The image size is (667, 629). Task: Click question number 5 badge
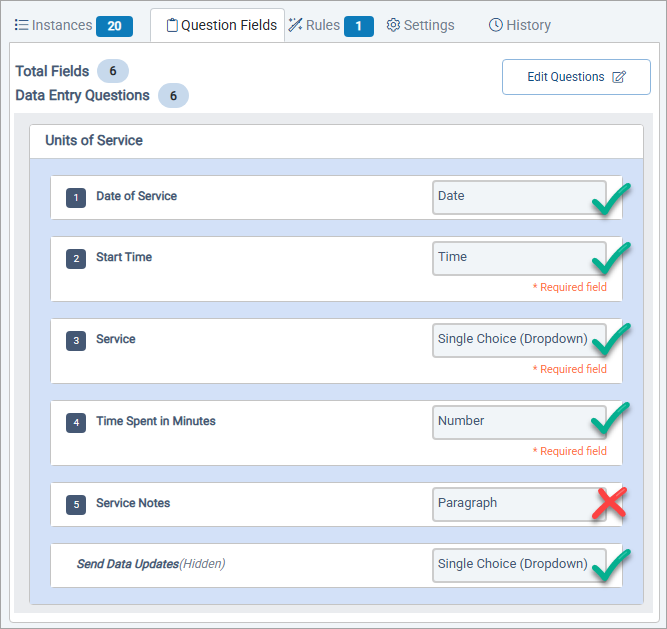click(x=76, y=504)
